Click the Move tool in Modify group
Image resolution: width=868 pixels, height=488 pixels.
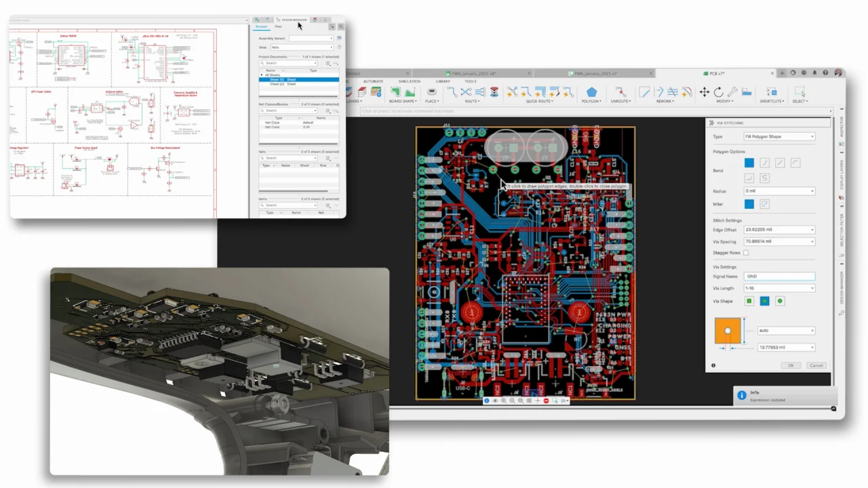704,92
